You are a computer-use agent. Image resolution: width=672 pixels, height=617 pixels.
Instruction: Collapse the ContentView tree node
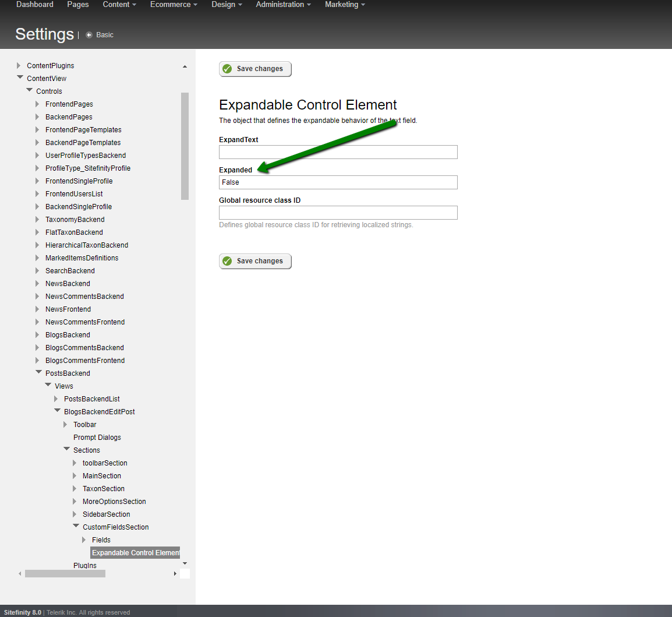click(20, 77)
